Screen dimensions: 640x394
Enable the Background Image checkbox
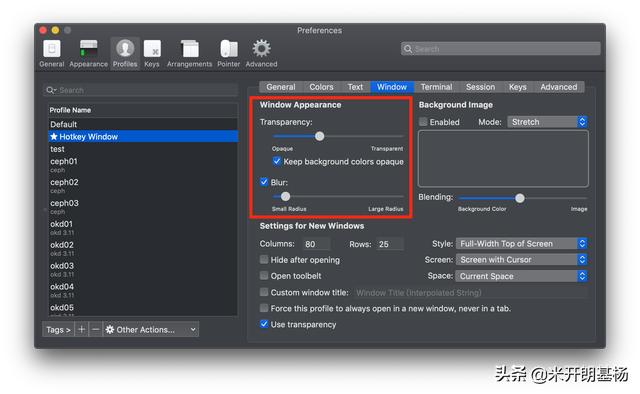tap(423, 122)
